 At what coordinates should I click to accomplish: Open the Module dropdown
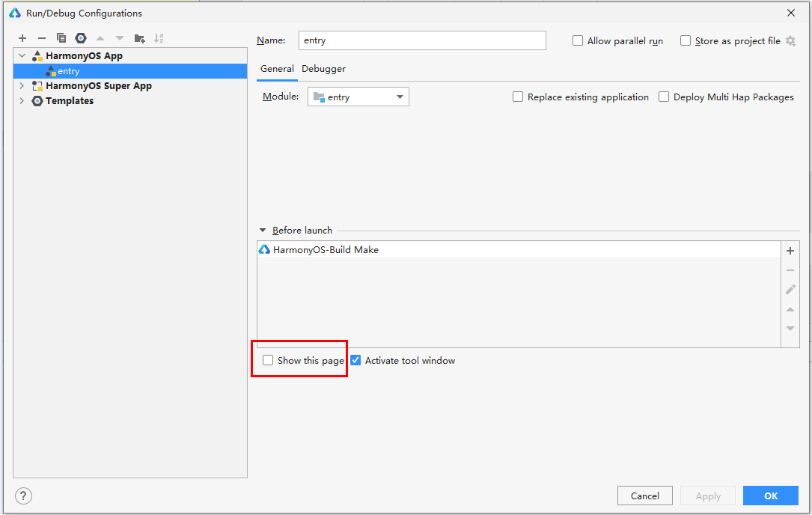(x=358, y=97)
